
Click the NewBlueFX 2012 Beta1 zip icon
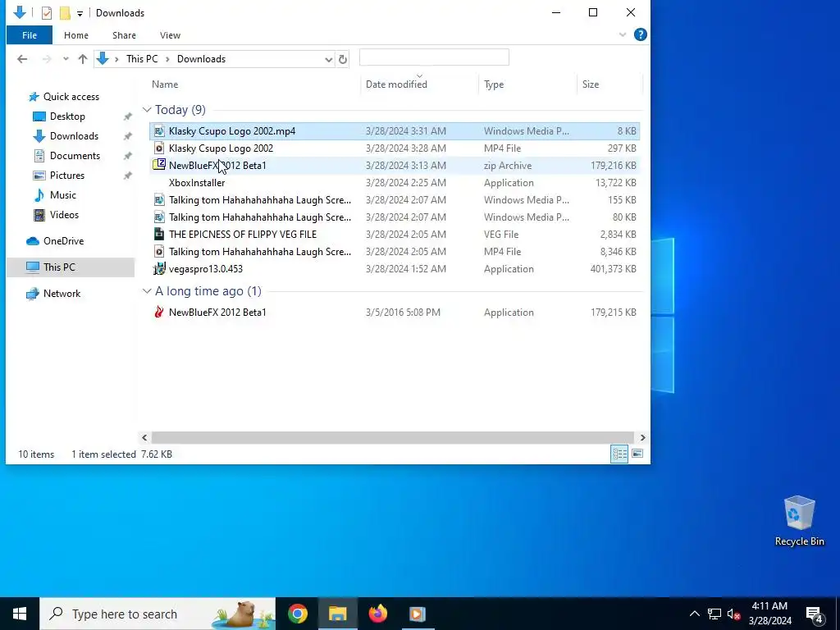coord(159,165)
